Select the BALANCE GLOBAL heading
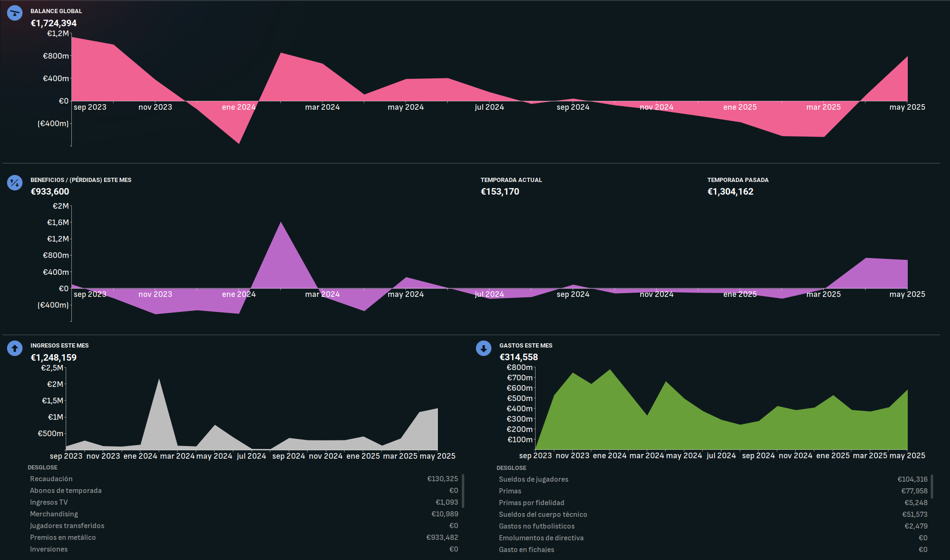The width and height of the screenshot is (950, 560). (x=56, y=11)
